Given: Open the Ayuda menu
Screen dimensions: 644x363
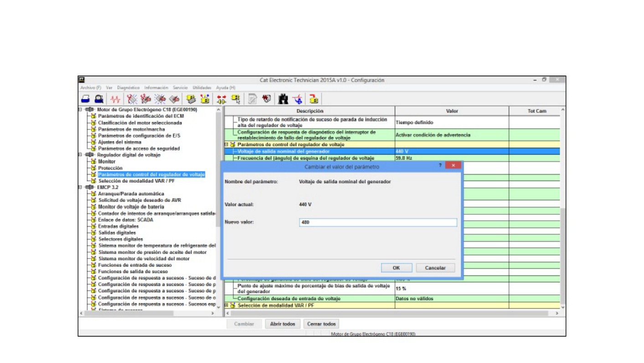Looking at the screenshot, I should click(226, 88).
